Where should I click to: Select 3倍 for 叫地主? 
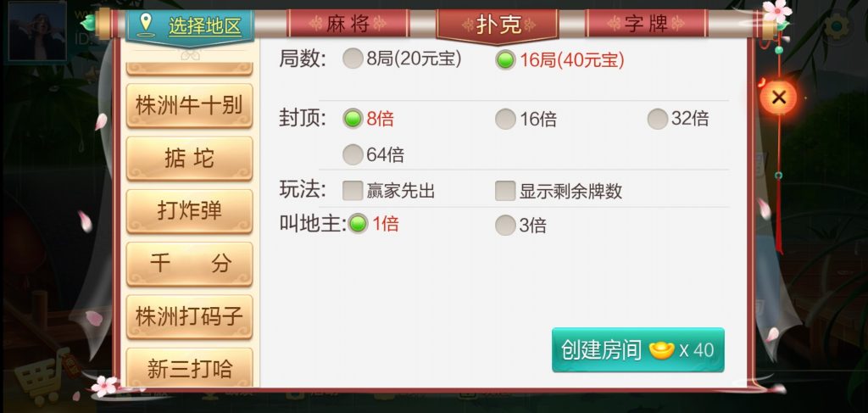pyautogui.click(x=505, y=225)
